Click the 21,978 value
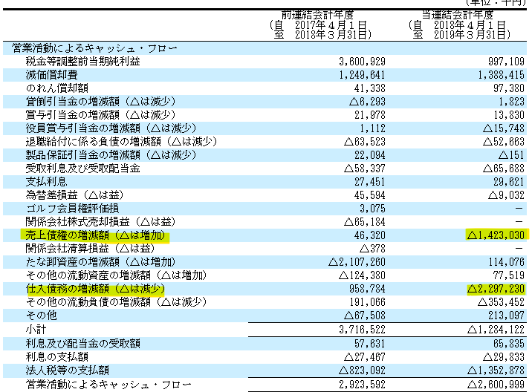Image resolution: width=532 pixels, height=392 pixels. (370, 115)
